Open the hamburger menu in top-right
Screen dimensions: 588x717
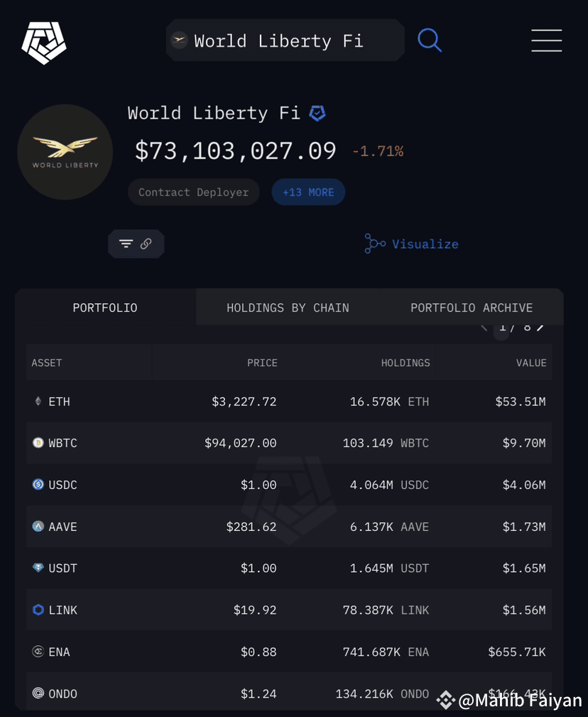[546, 40]
